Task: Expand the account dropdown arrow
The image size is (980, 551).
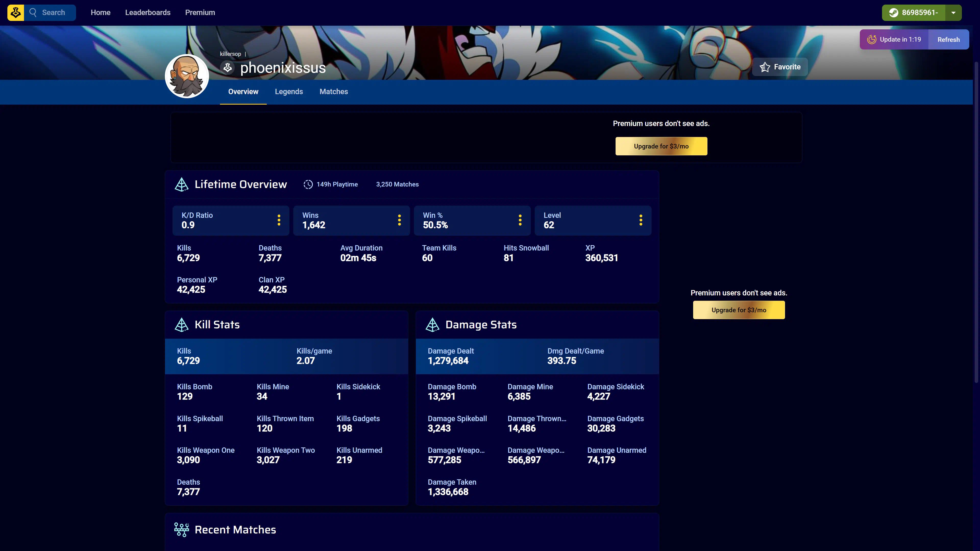Action: 953,12
